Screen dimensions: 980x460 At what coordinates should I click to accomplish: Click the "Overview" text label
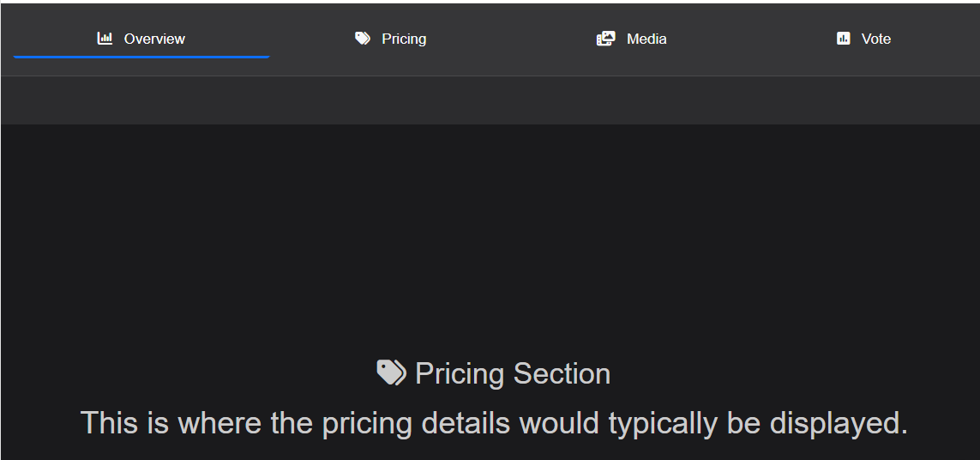coord(154,39)
